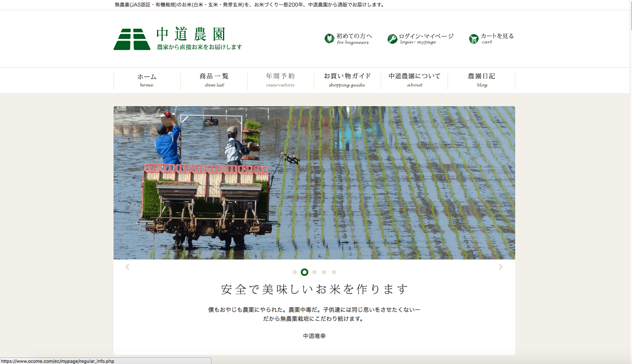This screenshot has width=632, height=364.
Task: Go to the previous slide arrow
Action: (127, 267)
